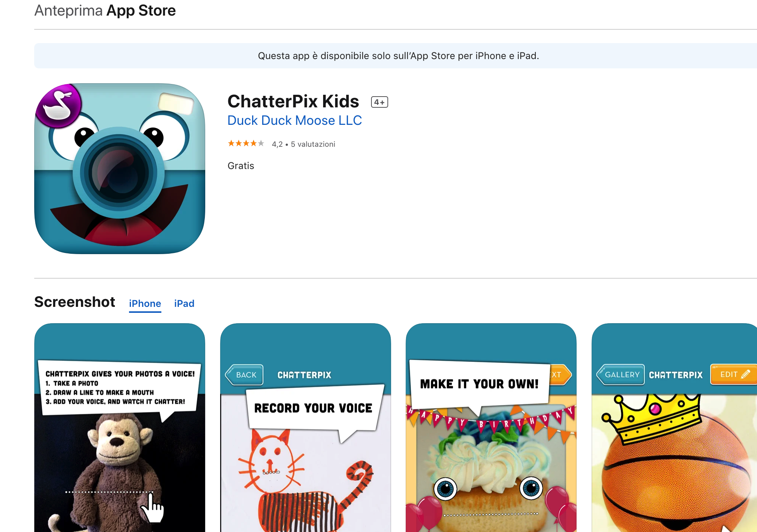757x532 pixels.
Task: Click the EDIT pencil button in the basketball screenshot
Action: tap(734, 374)
